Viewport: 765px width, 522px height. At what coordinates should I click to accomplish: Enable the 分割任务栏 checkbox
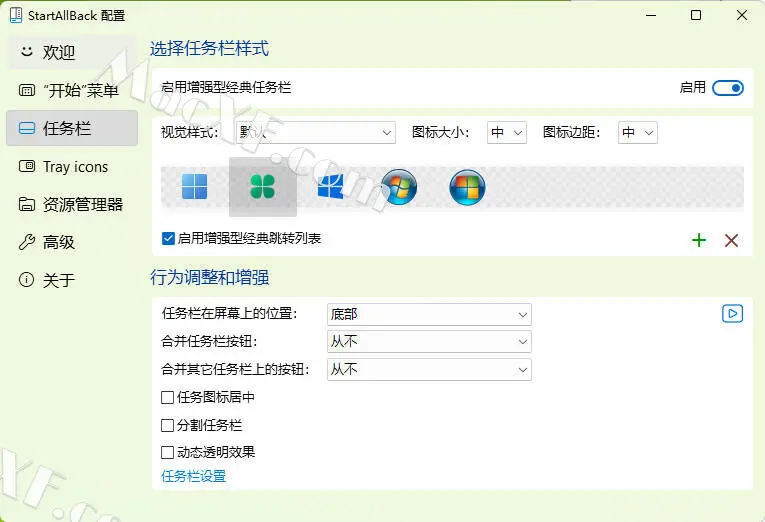click(167, 425)
